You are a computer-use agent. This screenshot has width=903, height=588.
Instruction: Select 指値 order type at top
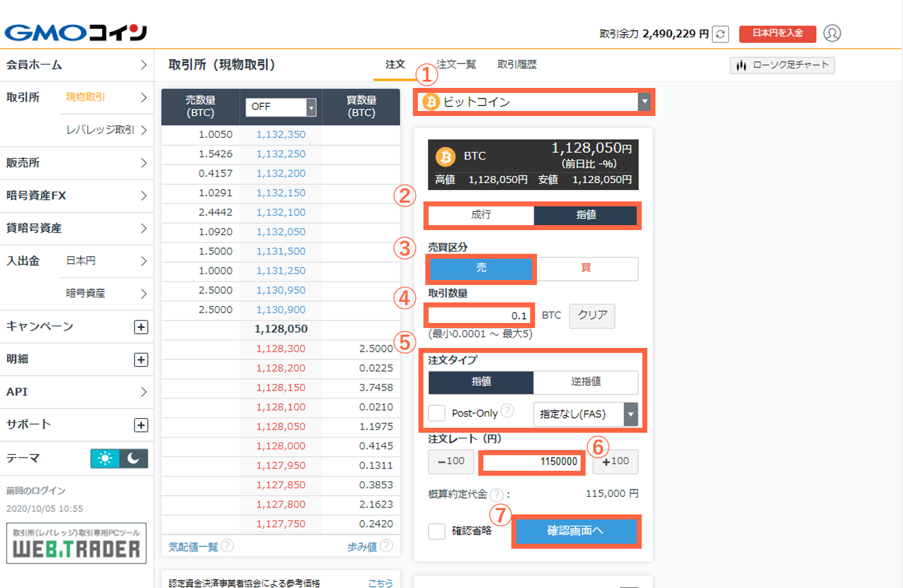tap(586, 214)
